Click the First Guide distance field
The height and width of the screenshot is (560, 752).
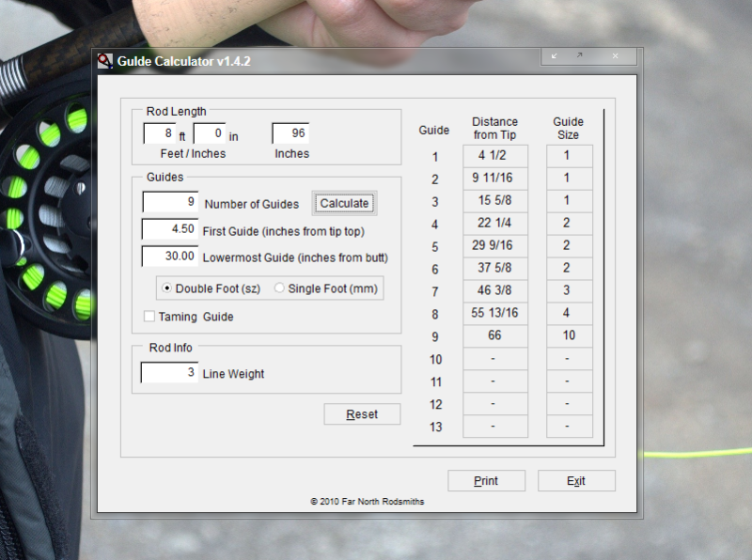tap(170, 228)
